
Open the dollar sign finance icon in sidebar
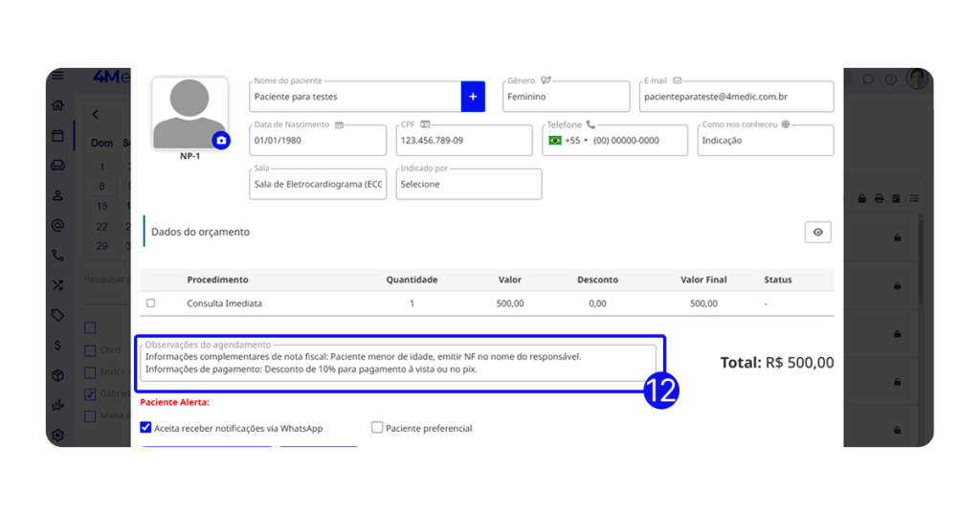click(x=58, y=346)
